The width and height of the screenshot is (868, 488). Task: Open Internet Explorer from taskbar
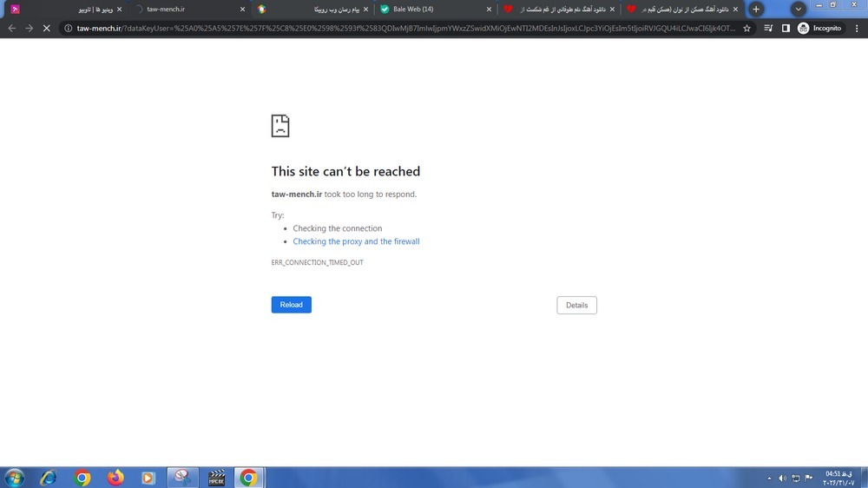(x=48, y=478)
